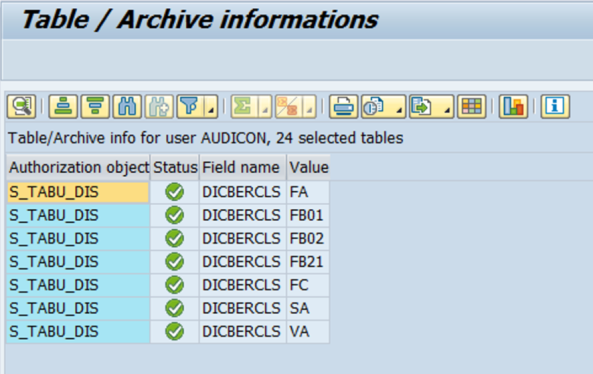Open the Export dropdown arrow
Image resolution: width=593 pixels, height=374 pixels.
click(447, 106)
